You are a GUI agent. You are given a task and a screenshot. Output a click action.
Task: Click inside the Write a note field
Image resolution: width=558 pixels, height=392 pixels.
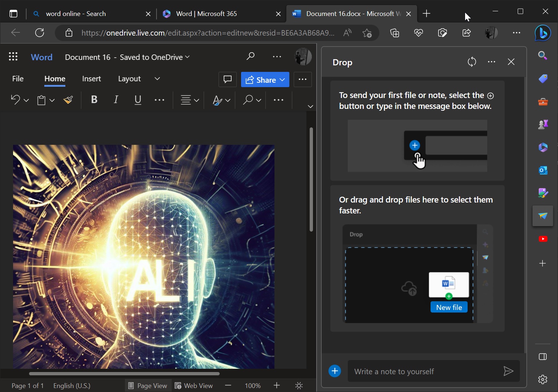(418, 371)
